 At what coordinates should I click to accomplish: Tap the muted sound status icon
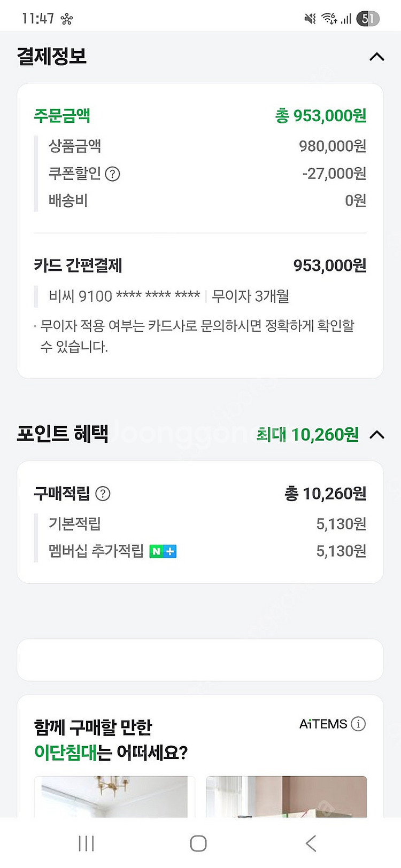310,19
